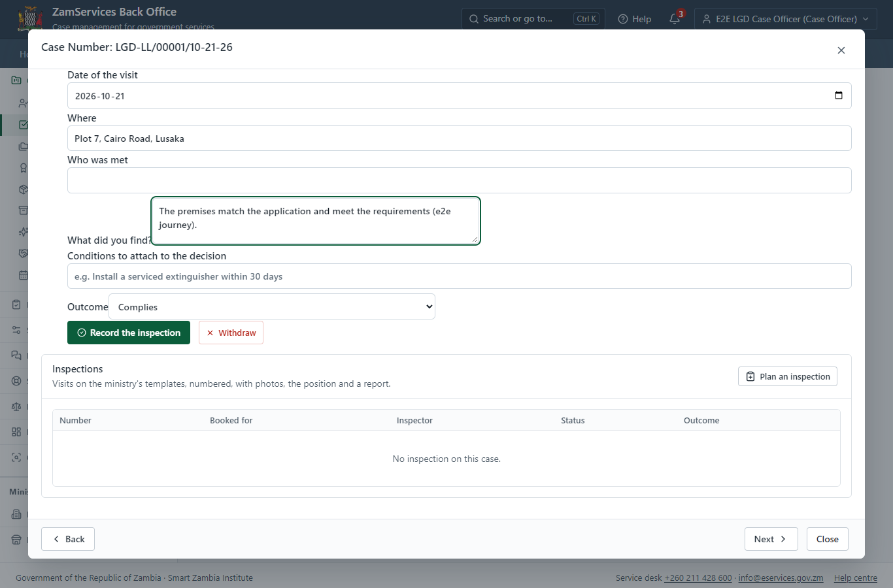893x588 pixels.
Task: Click the package box icon in background sidebar
Action: click(x=24, y=189)
